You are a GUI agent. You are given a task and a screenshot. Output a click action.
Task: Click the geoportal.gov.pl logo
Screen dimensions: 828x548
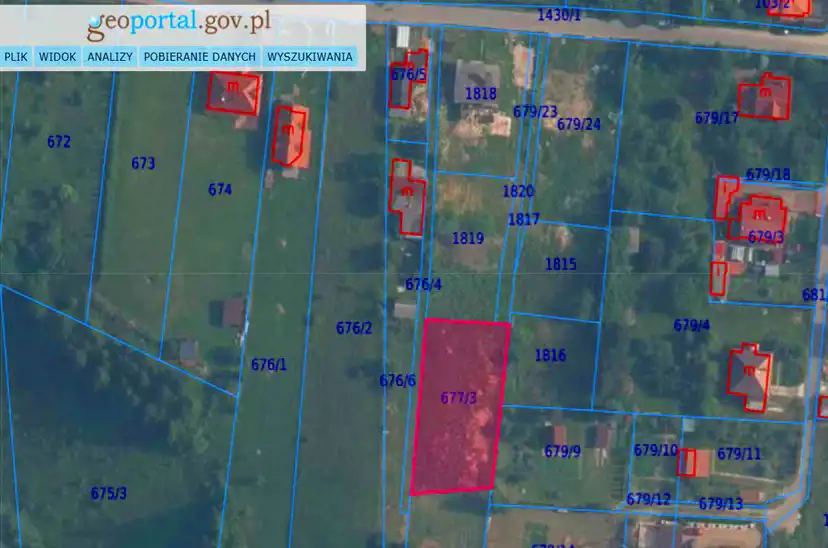(x=178, y=22)
